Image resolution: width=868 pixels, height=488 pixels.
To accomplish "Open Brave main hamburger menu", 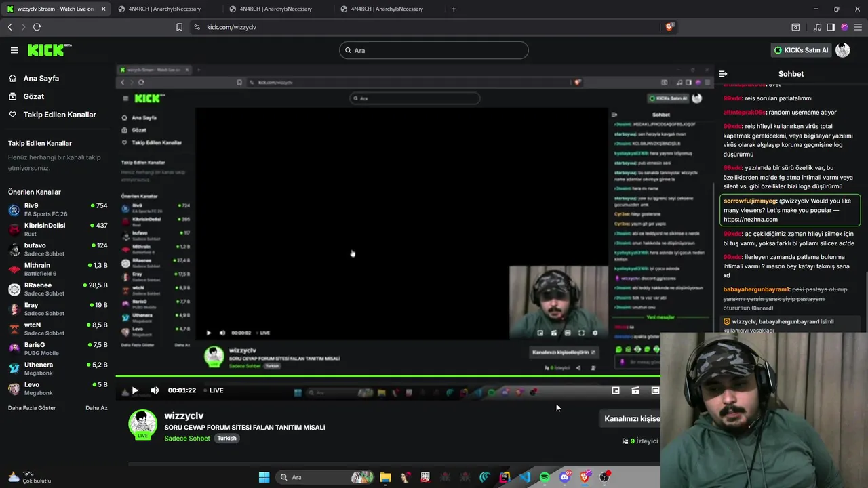I will point(858,27).
